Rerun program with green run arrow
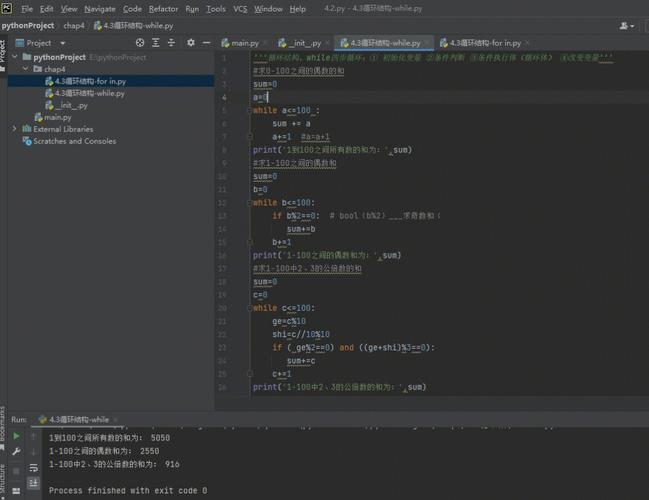This screenshot has height=500, width=649. coord(16,436)
